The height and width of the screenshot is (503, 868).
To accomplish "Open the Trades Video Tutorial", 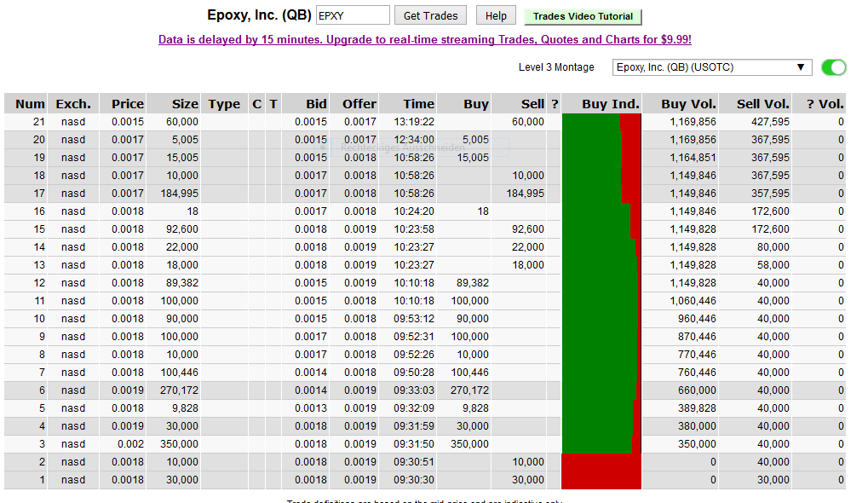I will point(583,16).
